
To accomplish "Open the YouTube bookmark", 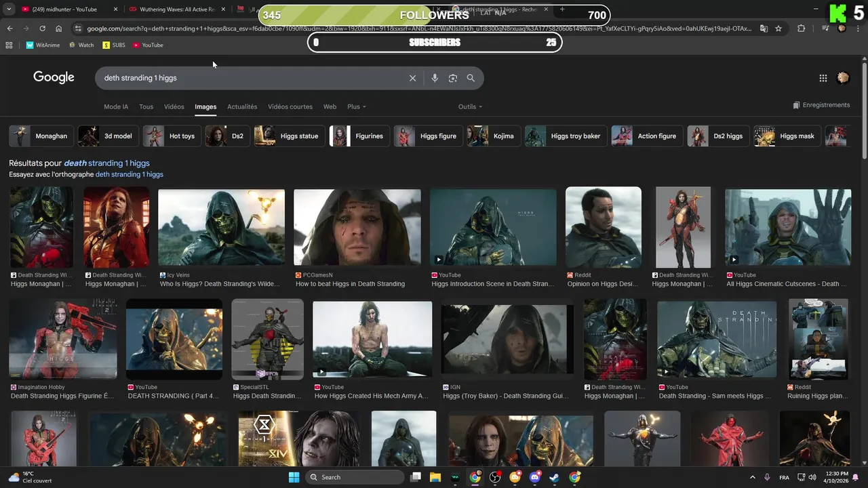I will tap(148, 45).
